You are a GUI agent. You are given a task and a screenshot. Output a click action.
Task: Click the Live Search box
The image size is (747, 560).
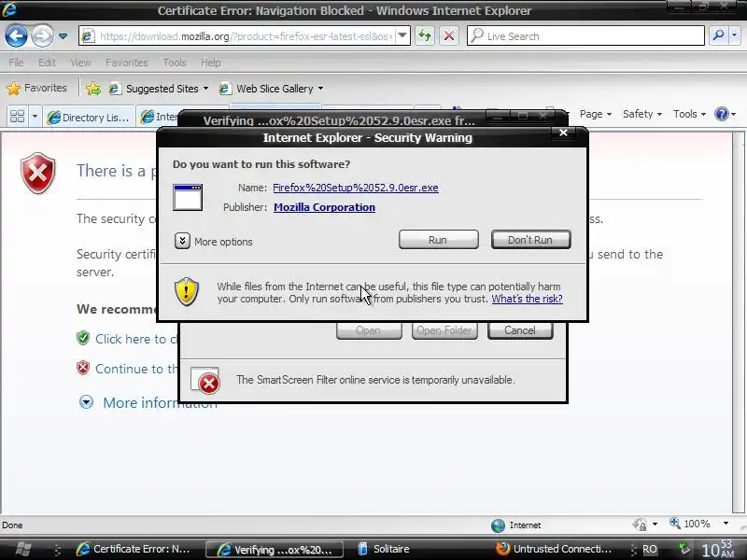click(586, 36)
